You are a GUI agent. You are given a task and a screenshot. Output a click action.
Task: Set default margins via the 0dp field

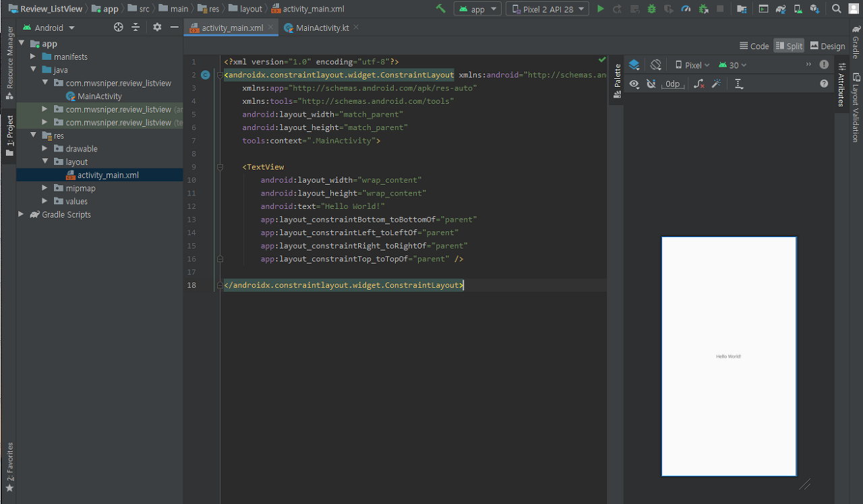tap(672, 84)
